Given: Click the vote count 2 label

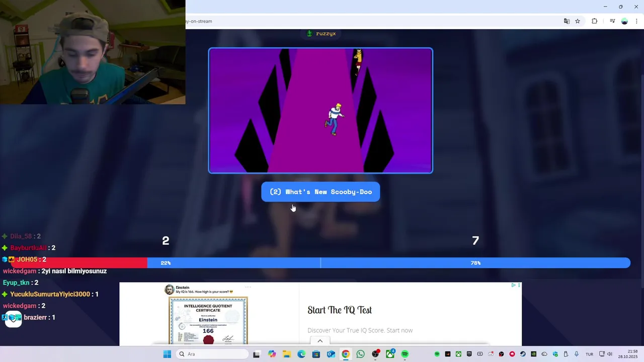Looking at the screenshot, I should click(x=166, y=241).
